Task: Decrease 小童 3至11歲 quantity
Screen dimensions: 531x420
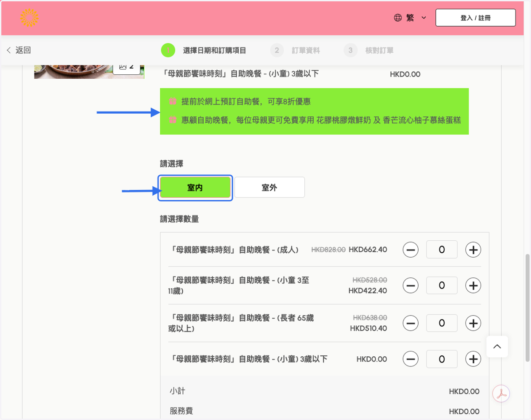Action: (x=411, y=286)
